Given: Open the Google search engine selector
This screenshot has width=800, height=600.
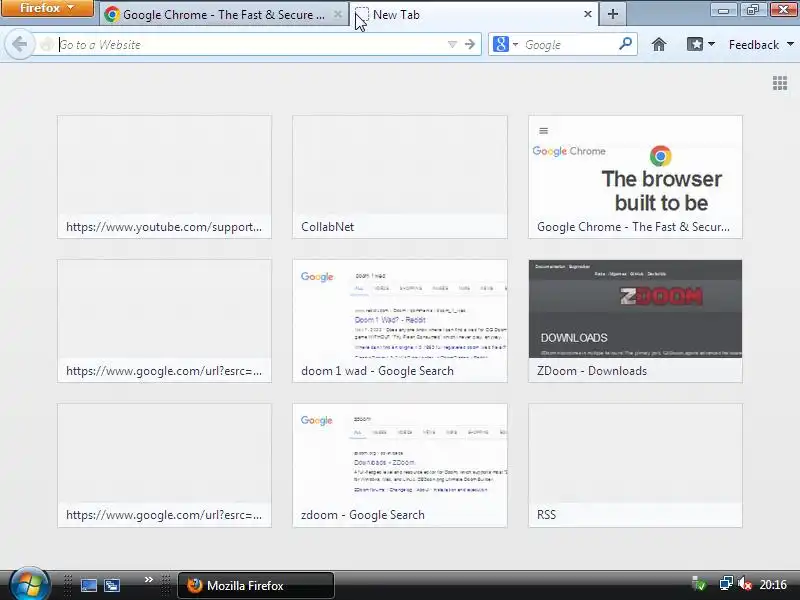Looking at the screenshot, I should point(505,45).
